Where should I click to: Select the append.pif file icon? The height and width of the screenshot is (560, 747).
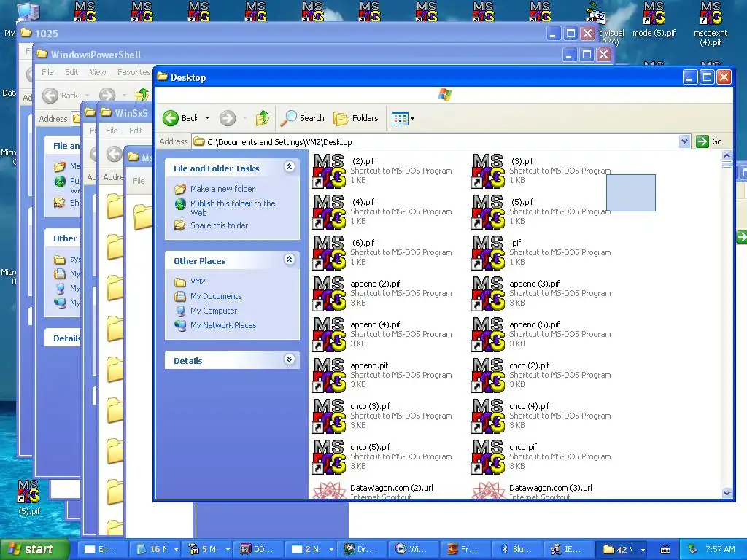coord(329,376)
